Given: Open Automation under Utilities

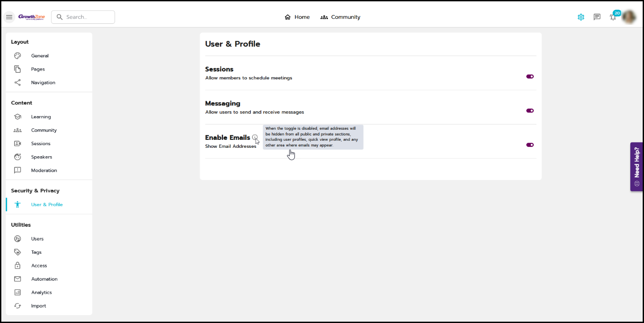Looking at the screenshot, I should pos(44,279).
